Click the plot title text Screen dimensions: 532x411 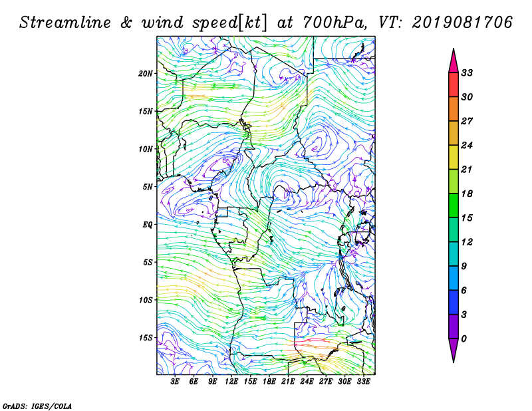pyautogui.click(x=265, y=23)
